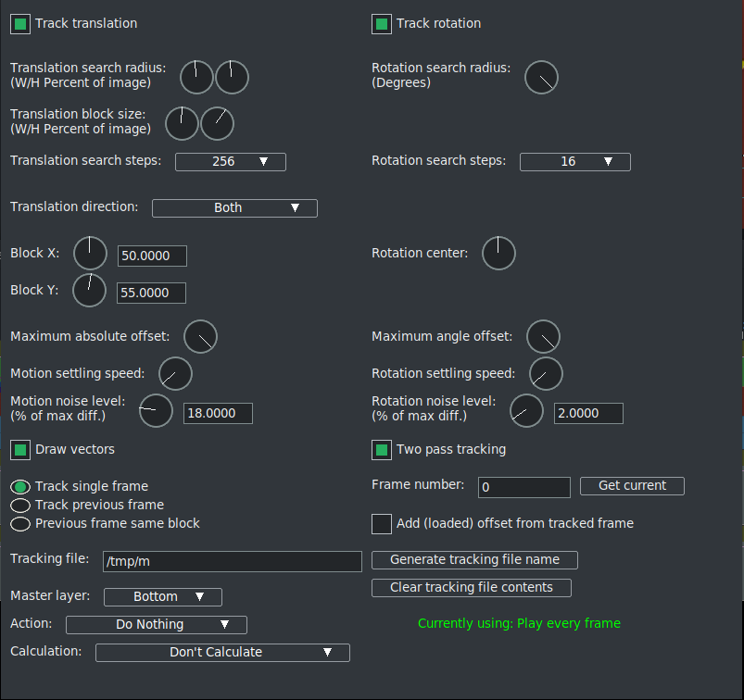Select the Track previous frame radio option
Image resolution: width=744 pixels, height=700 pixels.
(x=20, y=506)
